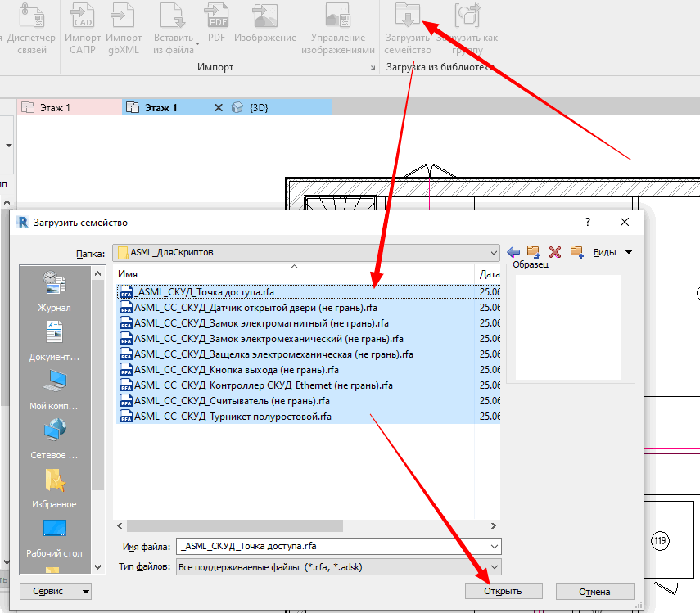
Task: Click room tag 119 in drawing
Action: click(660, 541)
